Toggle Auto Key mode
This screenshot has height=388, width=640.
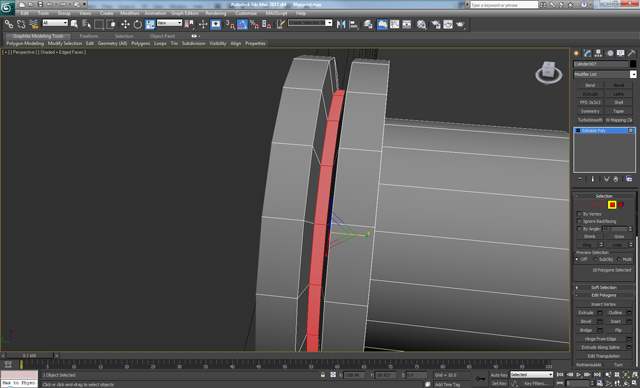tap(499, 375)
